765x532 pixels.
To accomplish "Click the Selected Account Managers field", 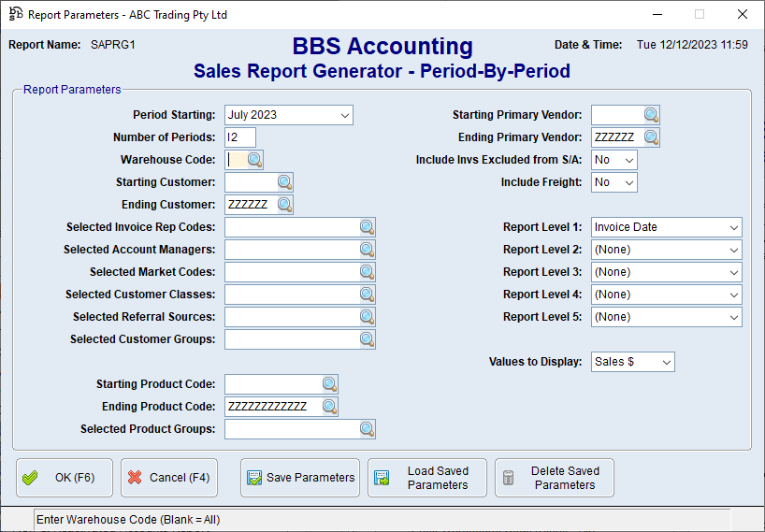I will [x=293, y=250].
